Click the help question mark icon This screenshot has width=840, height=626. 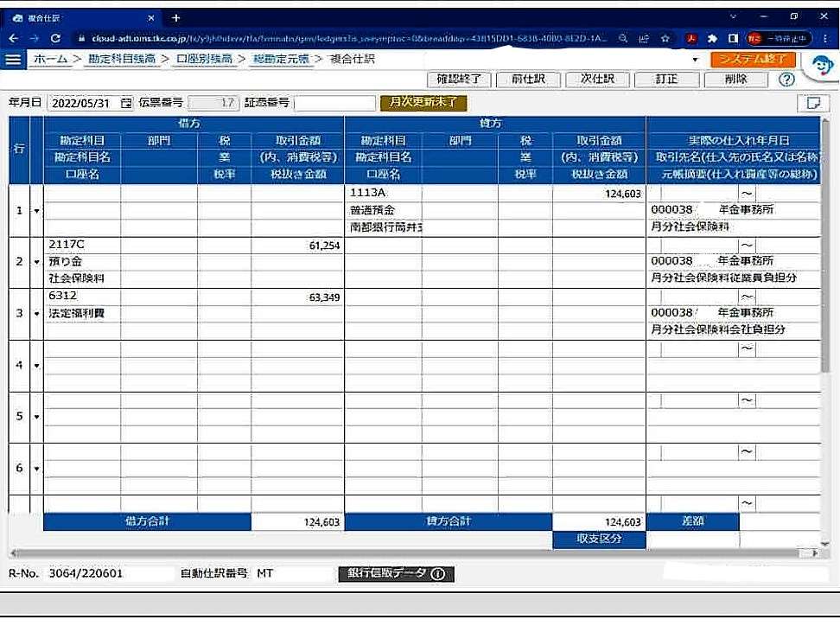[786, 80]
